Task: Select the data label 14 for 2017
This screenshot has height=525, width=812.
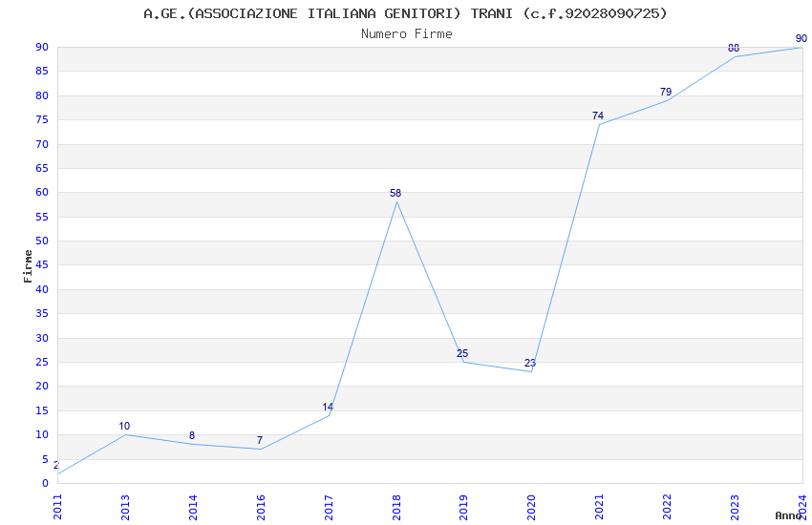Action: coord(328,407)
